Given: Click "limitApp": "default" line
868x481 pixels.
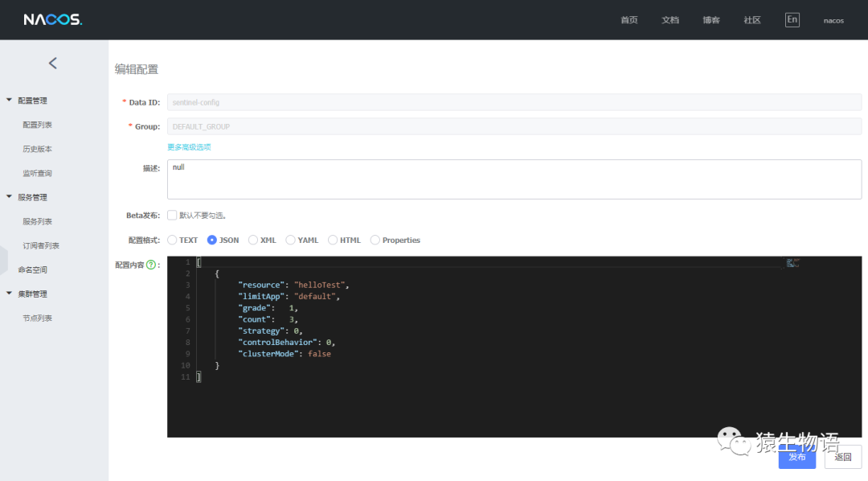Looking at the screenshot, I should 289,297.
